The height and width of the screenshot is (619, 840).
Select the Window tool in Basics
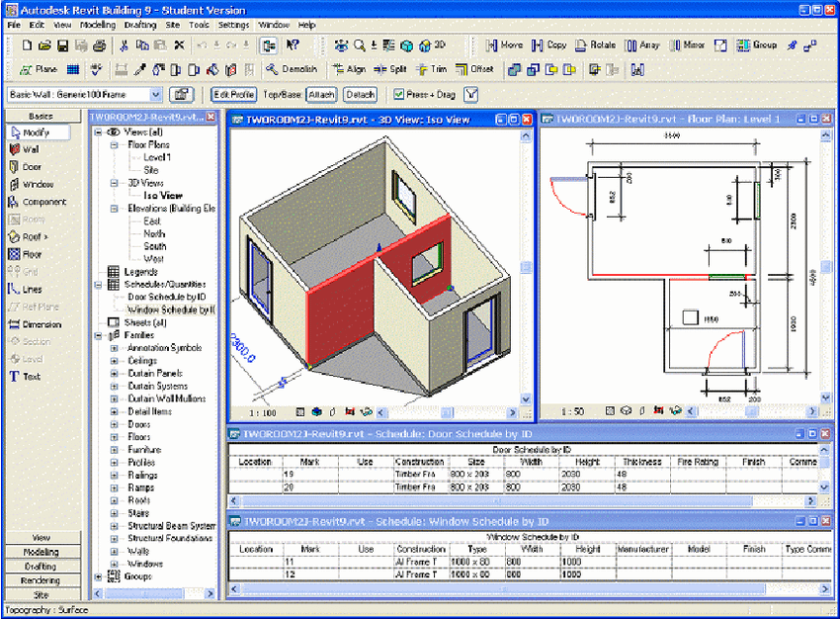[x=32, y=185]
